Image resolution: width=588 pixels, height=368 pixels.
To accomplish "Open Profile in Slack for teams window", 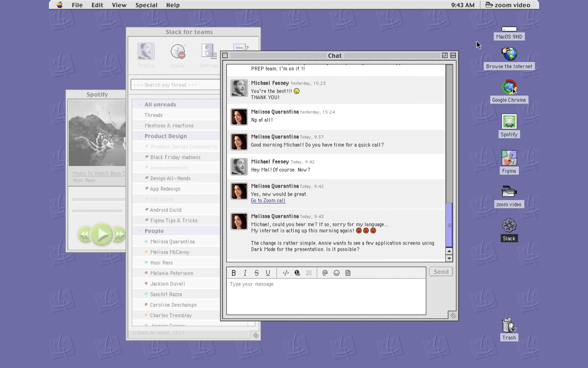I will pyautogui.click(x=146, y=55).
